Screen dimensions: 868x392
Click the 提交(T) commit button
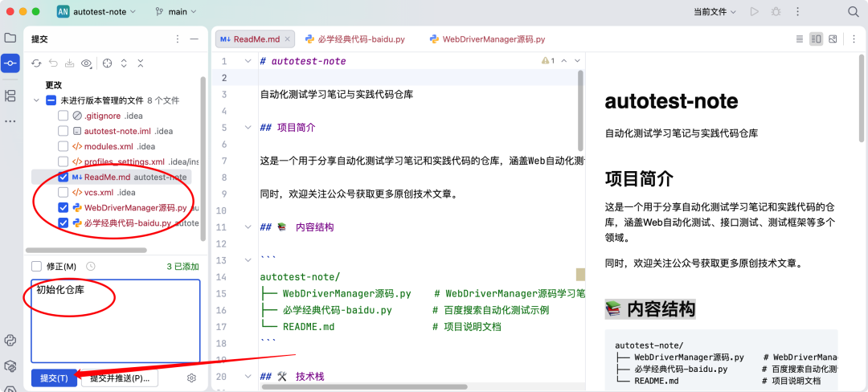pos(55,378)
